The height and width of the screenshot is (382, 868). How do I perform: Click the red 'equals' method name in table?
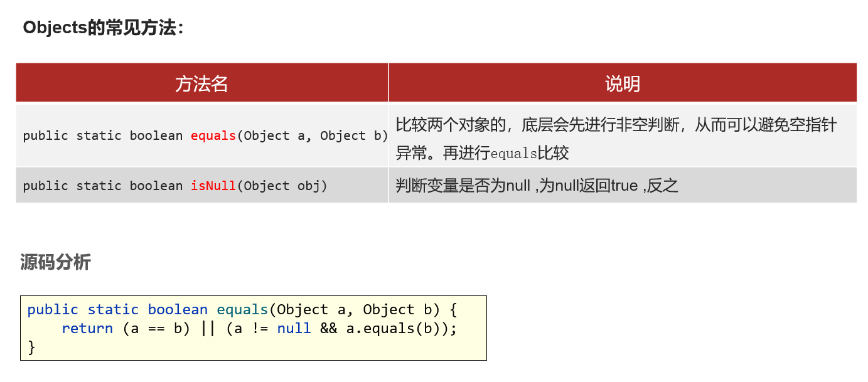[213, 135]
